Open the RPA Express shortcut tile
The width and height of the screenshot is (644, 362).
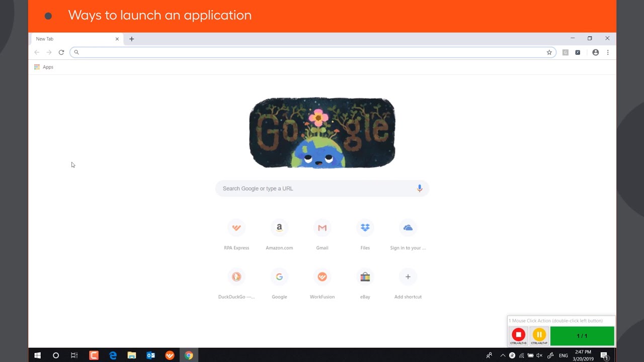[x=236, y=235]
